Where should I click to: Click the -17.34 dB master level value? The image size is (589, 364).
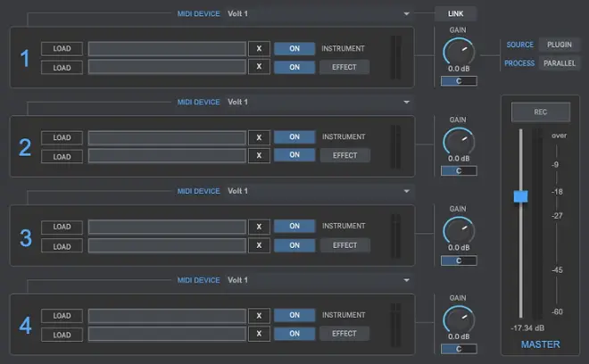(527, 328)
